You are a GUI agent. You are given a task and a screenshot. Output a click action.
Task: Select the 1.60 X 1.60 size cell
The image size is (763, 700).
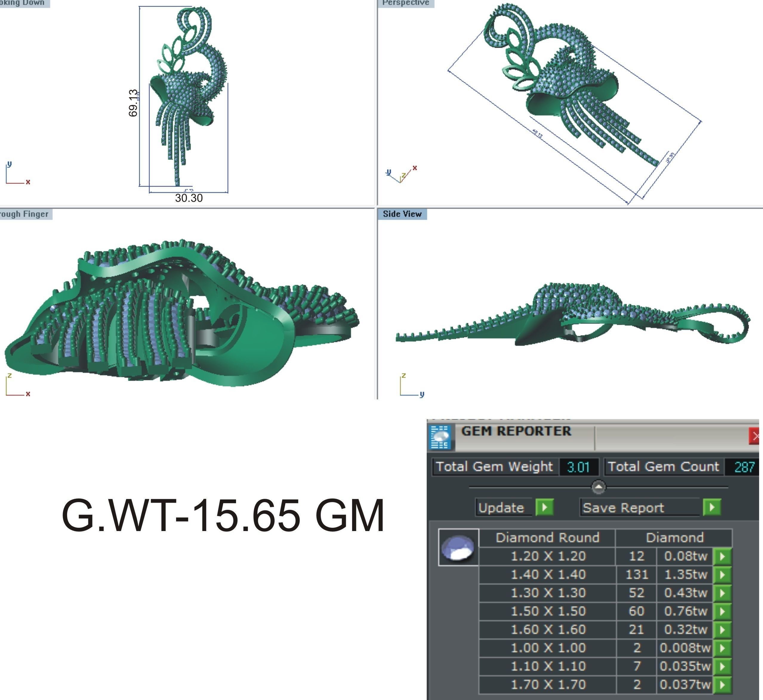548,630
